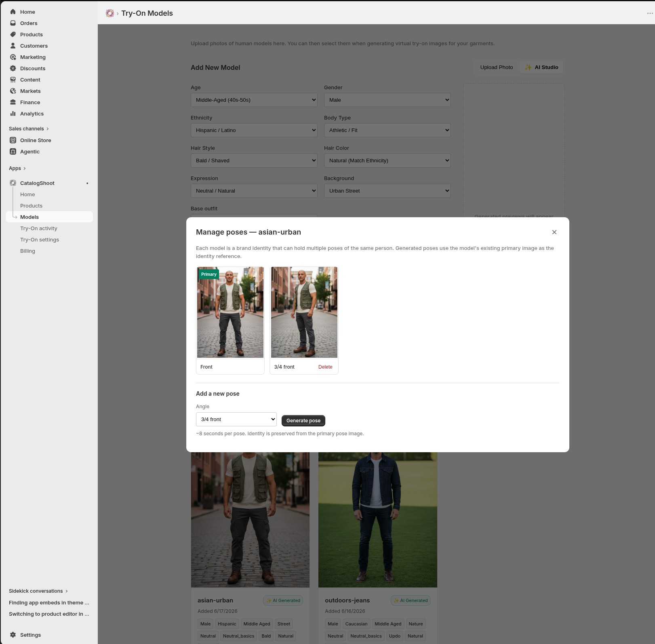Open the Body Type dropdown
655x644 pixels.
(x=388, y=130)
